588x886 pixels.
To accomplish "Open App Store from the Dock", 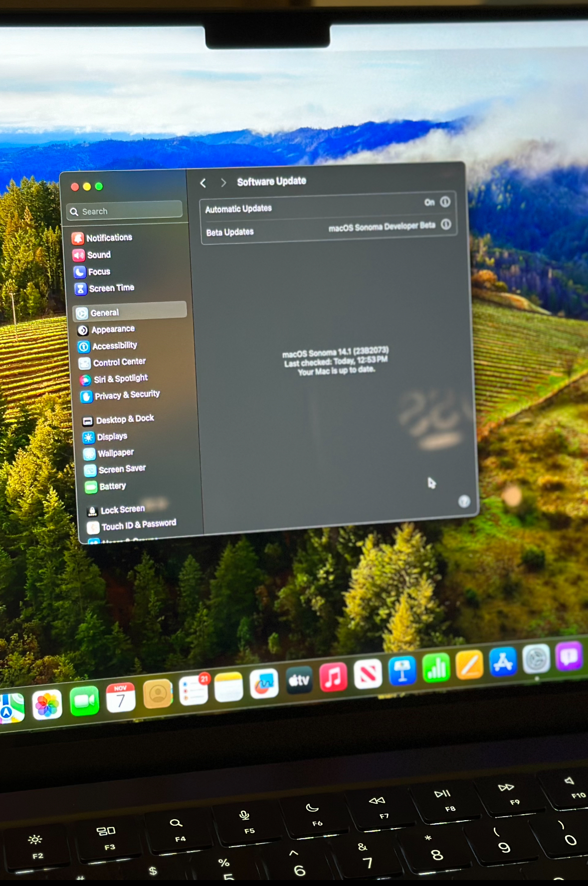I will coord(503,662).
